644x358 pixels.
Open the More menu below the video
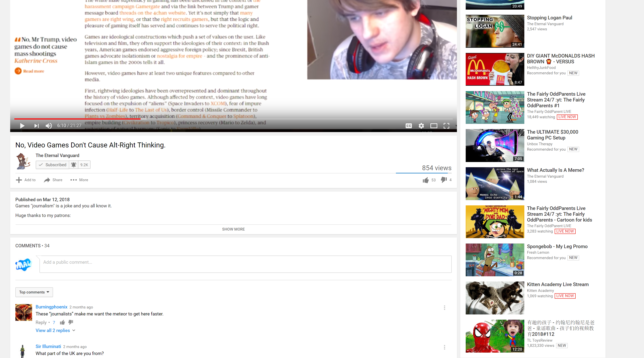click(79, 180)
